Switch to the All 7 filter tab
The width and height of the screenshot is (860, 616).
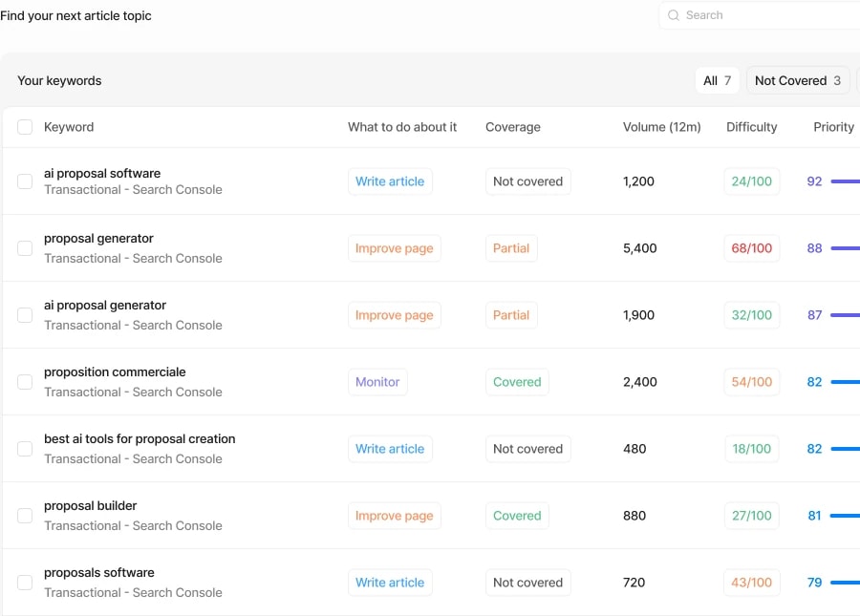tap(717, 80)
